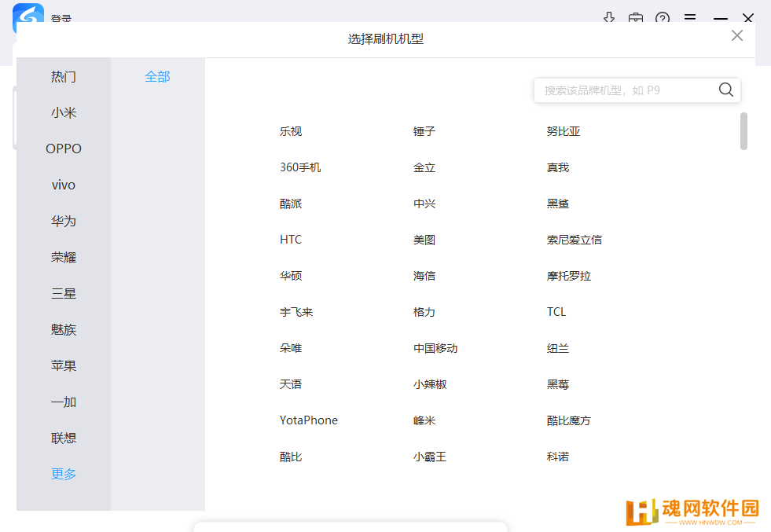This screenshot has height=532, width=771.
Task: Choose the 黑莓 brand
Action: 557,384
